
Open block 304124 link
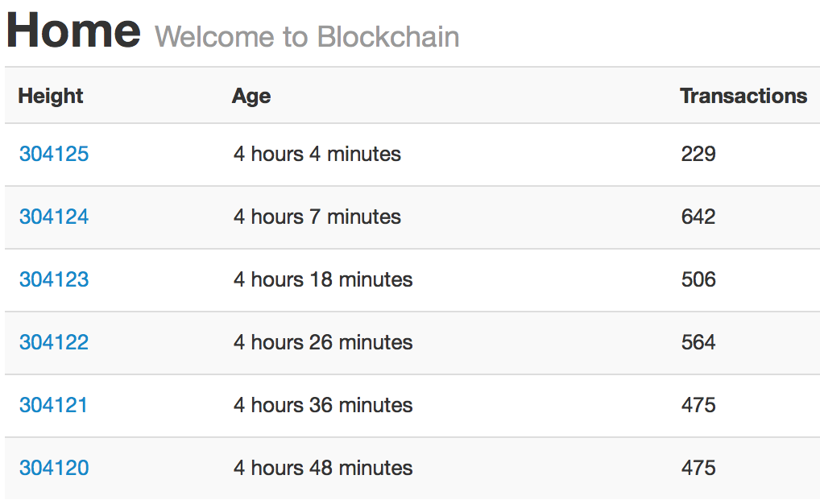[54, 217]
